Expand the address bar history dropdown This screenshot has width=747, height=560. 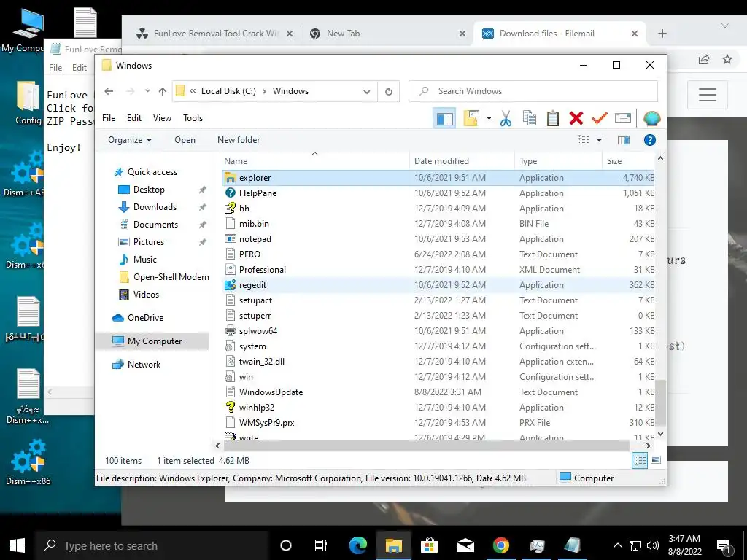(367, 91)
